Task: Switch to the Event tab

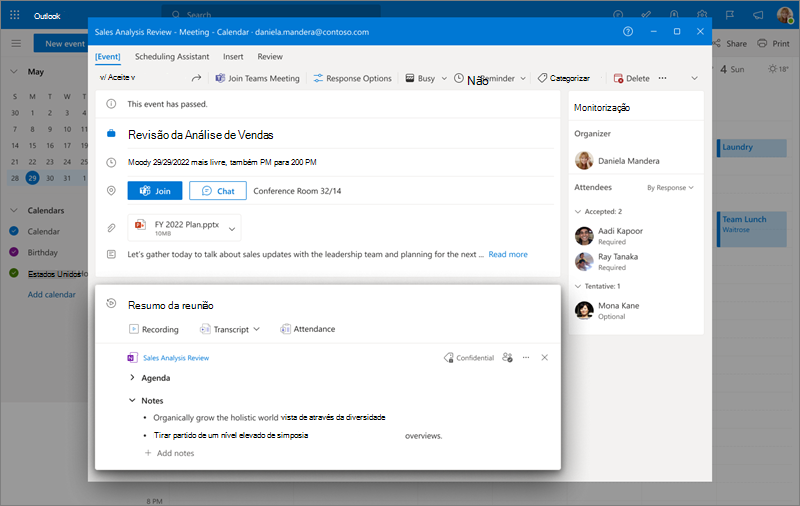Action: point(108,57)
